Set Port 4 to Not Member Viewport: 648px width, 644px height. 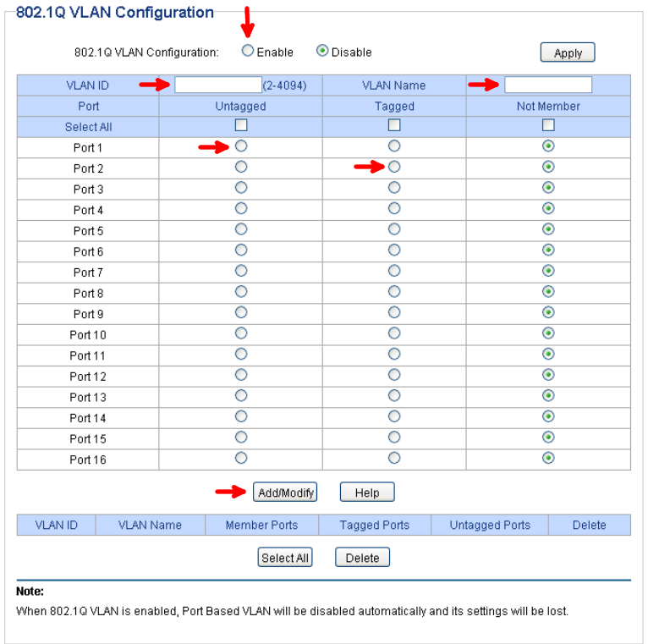[548, 208]
